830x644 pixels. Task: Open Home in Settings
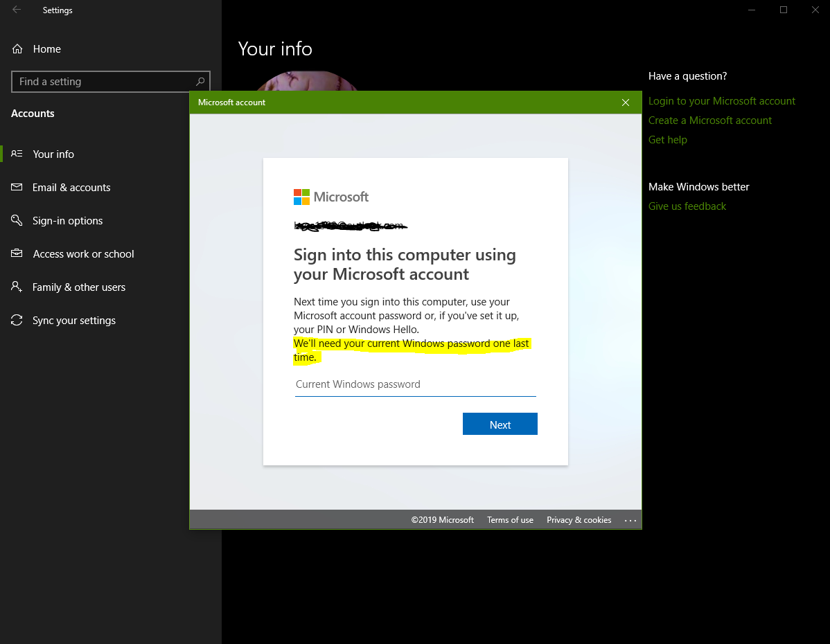[x=46, y=49]
